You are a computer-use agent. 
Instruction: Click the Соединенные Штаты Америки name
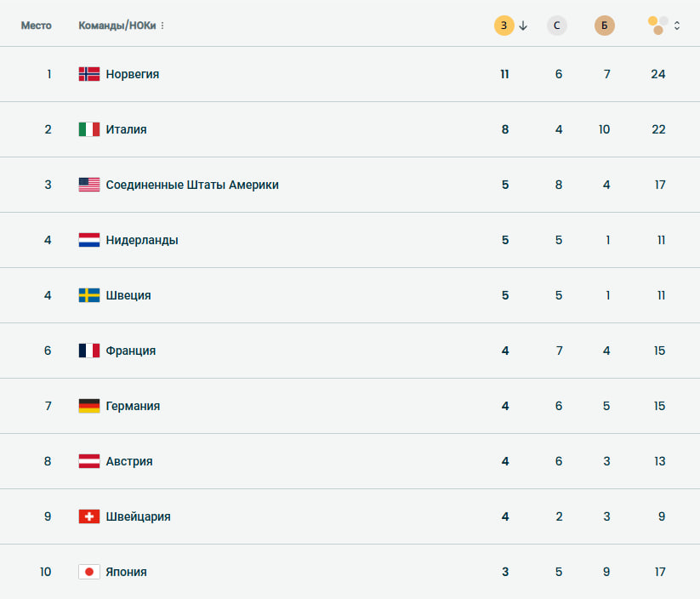coord(192,185)
